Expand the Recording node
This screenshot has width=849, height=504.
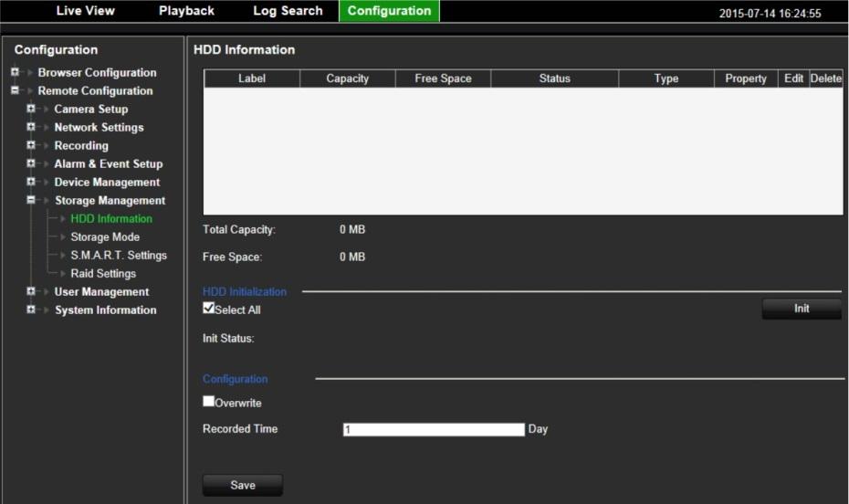tap(31, 145)
